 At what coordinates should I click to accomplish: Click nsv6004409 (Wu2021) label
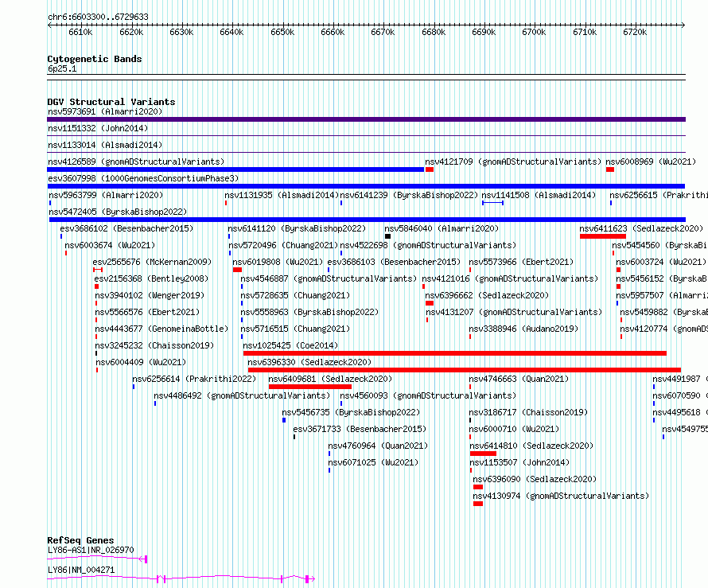click(x=141, y=362)
